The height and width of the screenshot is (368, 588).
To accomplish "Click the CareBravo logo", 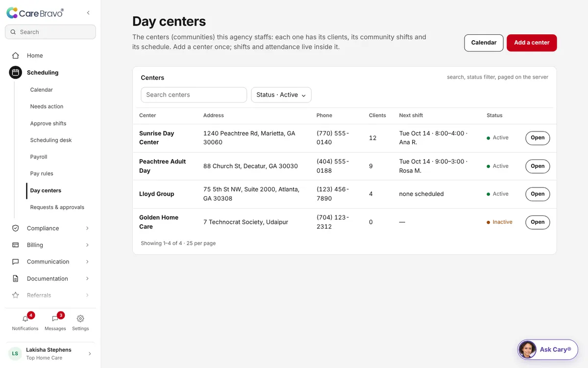I will [35, 13].
